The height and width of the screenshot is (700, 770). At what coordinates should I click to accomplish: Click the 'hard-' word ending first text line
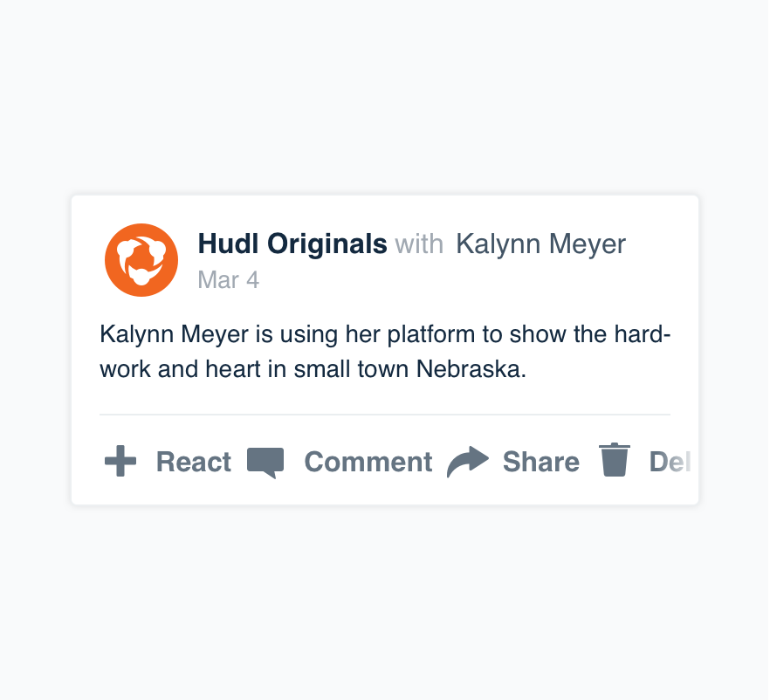pyautogui.click(x=643, y=334)
